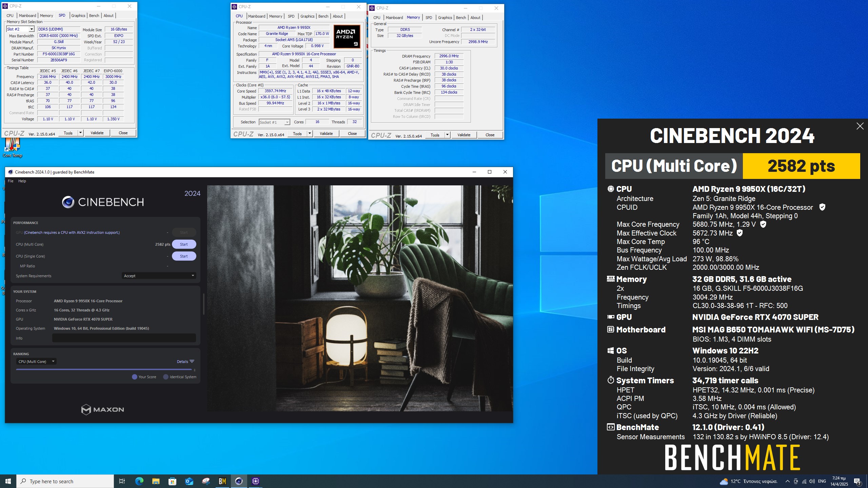
Task: Click the ranking score bar in Cinebench
Action: 104,370
